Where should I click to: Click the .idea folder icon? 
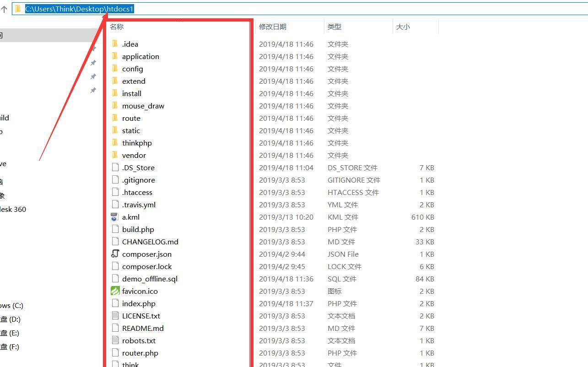115,44
